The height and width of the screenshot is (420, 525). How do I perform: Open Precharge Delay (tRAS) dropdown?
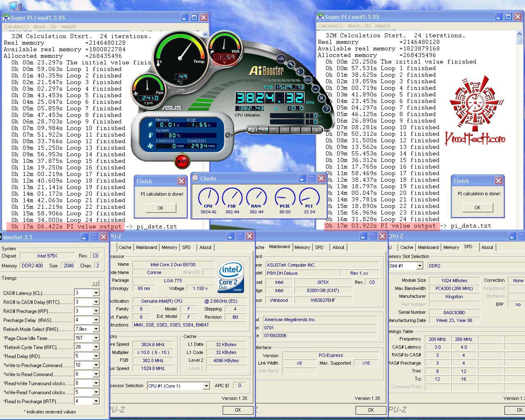[x=96, y=320]
